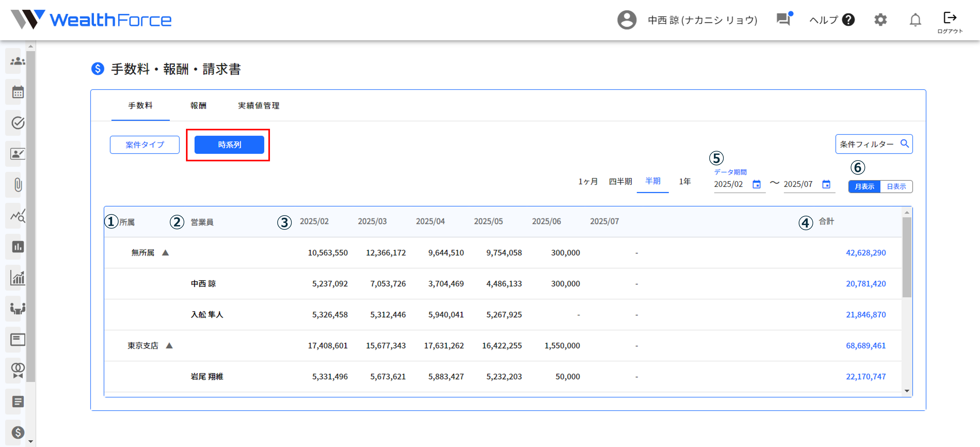Collapse the 無所属 group row
This screenshot has height=447, width=980.
click(165, 252)
